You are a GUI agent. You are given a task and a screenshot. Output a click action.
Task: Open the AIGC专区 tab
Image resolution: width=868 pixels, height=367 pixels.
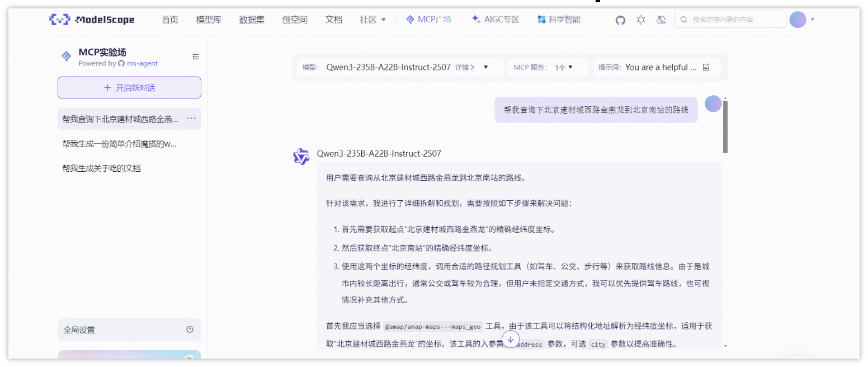click(x=496, y=20)
